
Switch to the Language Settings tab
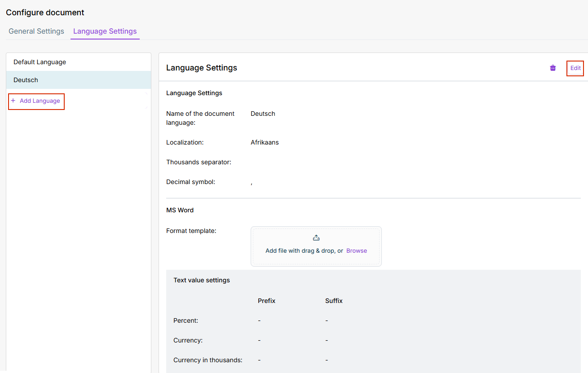click(105, 31)
